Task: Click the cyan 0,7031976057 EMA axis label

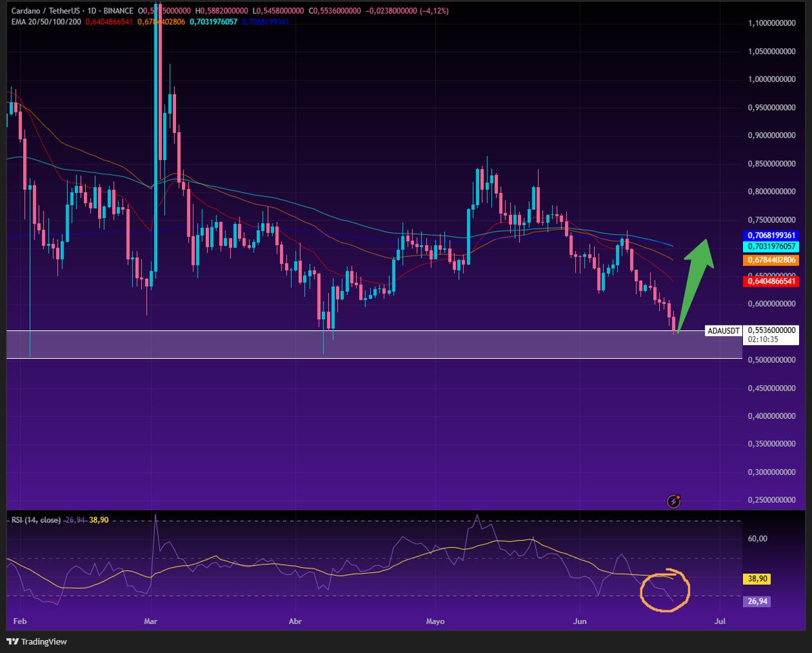Action: pyautogui.click(x=772, y=246)
